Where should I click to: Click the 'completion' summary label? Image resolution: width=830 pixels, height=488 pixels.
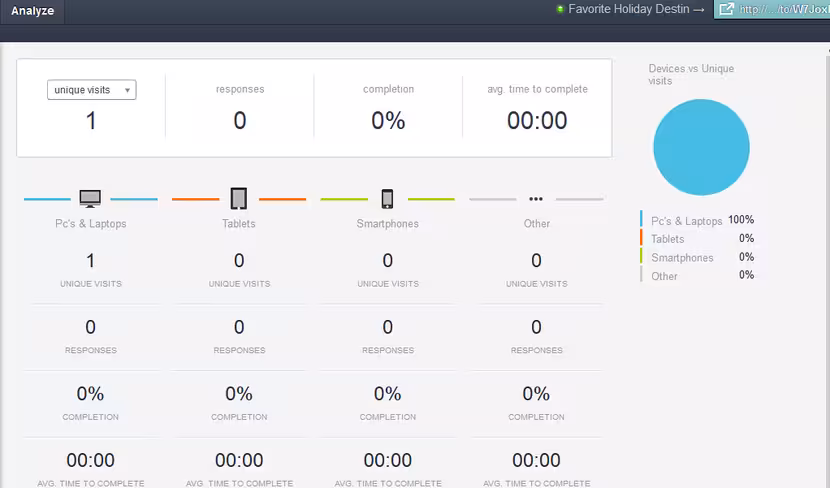point(389,89)
